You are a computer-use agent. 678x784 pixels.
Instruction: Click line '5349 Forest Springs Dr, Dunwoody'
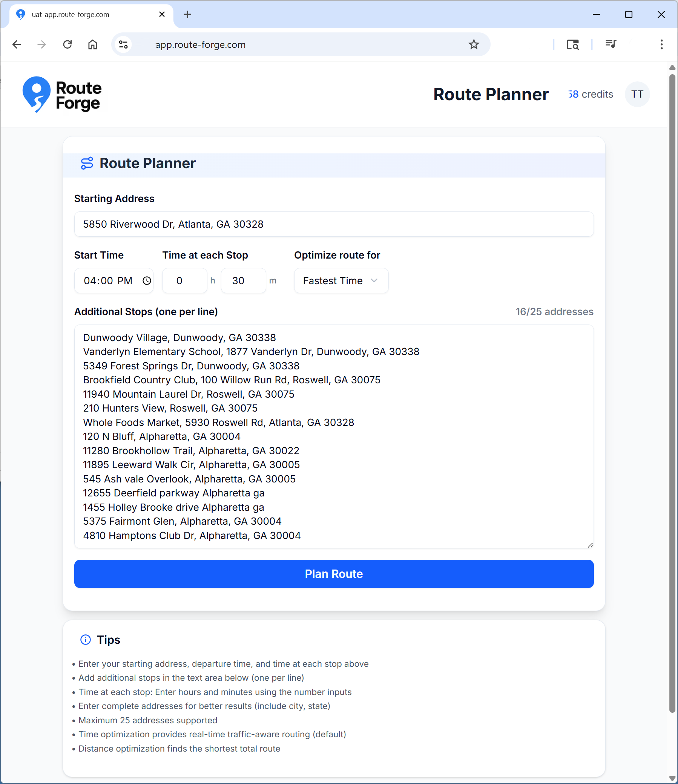click(x=191, y=366)
